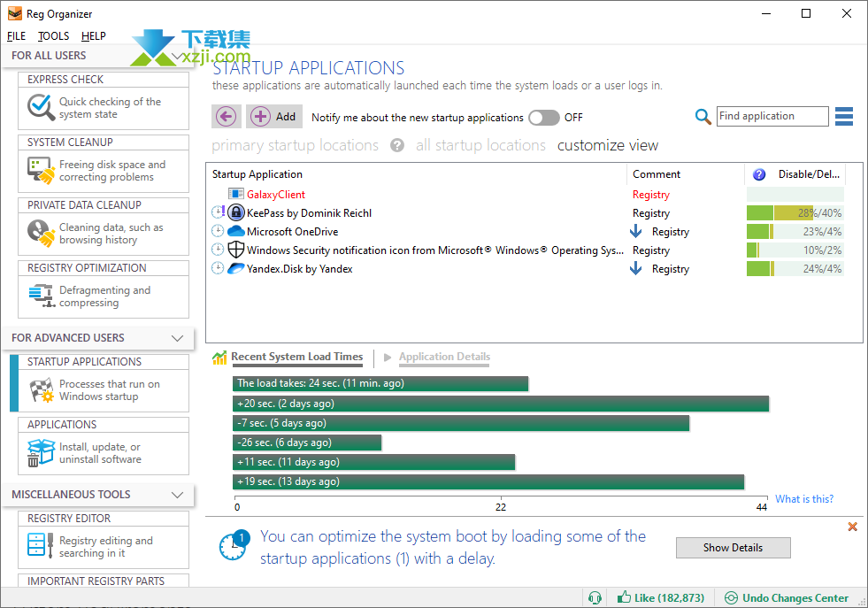
Task: Click the down arrow in the OneDrive comment
Action: point(636,231)
